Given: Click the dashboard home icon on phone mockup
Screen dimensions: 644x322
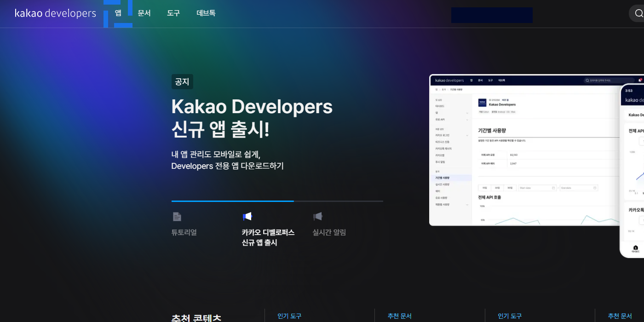Looking at the screenshot, I should coord(635,247).
